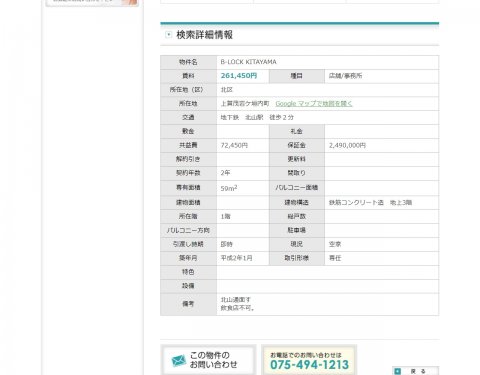The height and width of the screenshot is (375, 480).
Task: Click the rent value 261,450円
Action: coord(239,76)
